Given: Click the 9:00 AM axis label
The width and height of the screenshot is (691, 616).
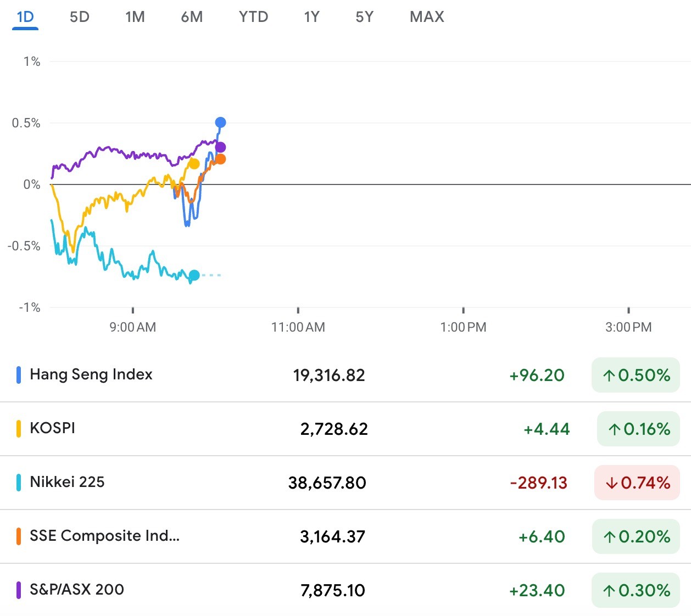Looking at the screenshot, I should pos(133,328).
